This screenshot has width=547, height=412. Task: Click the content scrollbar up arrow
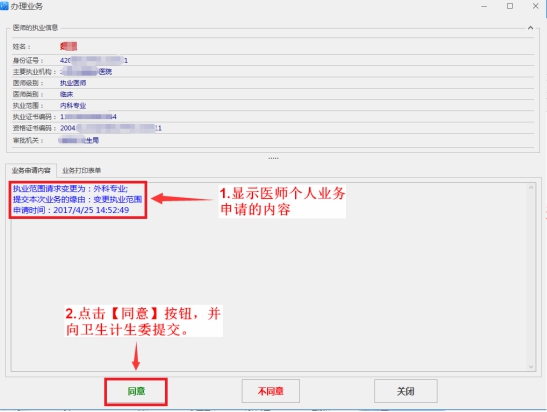point(531,187)
